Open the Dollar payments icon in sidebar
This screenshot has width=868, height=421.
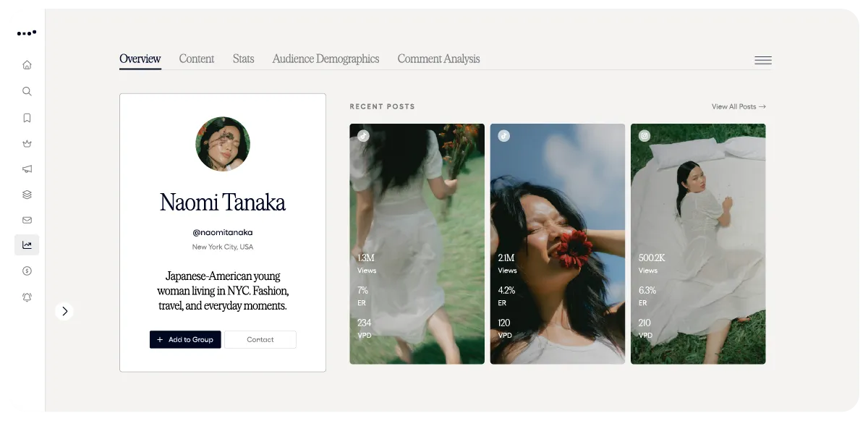pyautogui.click(x=27, y=271)
